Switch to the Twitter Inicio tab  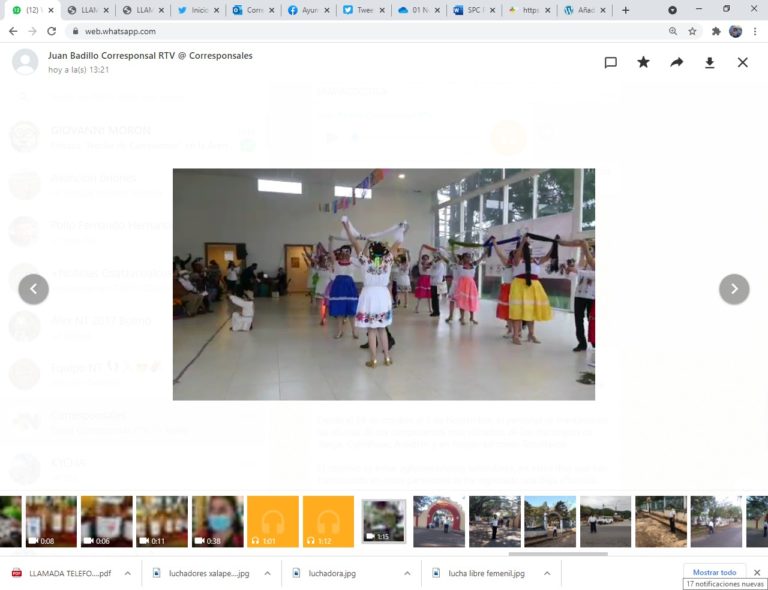click(196, 10)
